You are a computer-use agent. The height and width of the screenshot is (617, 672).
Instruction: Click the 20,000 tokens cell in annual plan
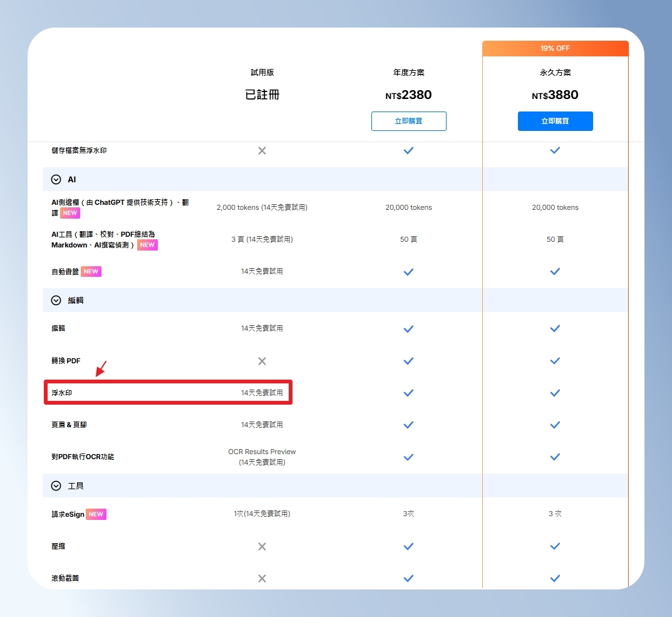[408, 207]
